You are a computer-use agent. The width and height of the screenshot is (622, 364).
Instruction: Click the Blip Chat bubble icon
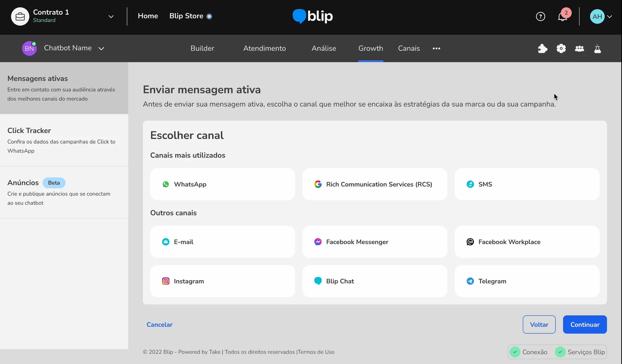tap(318, 281)
